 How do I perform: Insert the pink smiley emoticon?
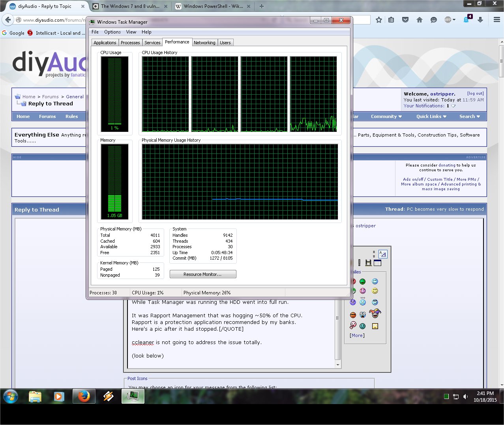363,291
